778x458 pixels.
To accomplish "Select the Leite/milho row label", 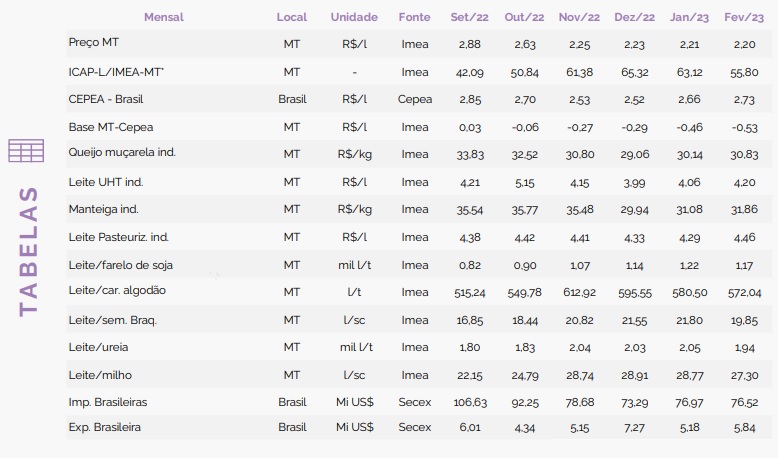I will point(100,376).
